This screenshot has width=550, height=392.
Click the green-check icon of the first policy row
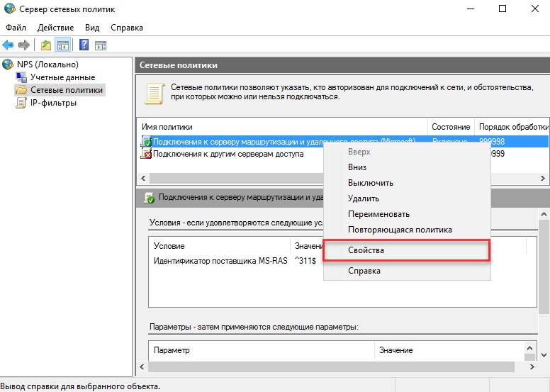[x=146, y=142]
